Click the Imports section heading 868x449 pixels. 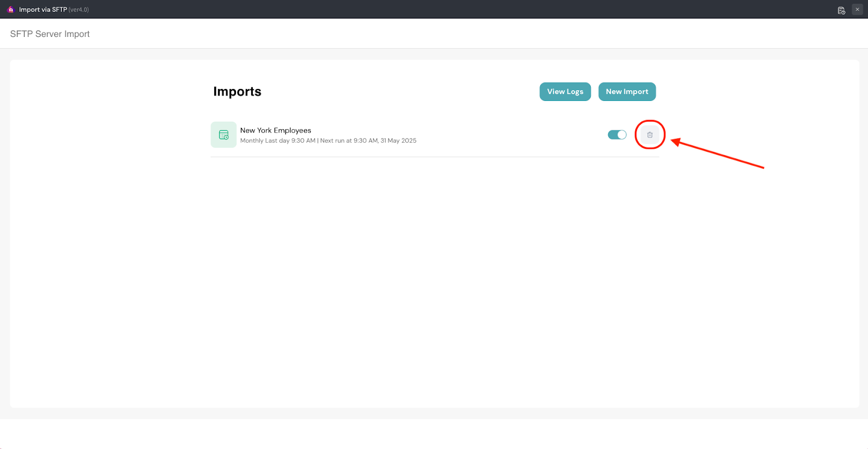[x=237, y=92]
